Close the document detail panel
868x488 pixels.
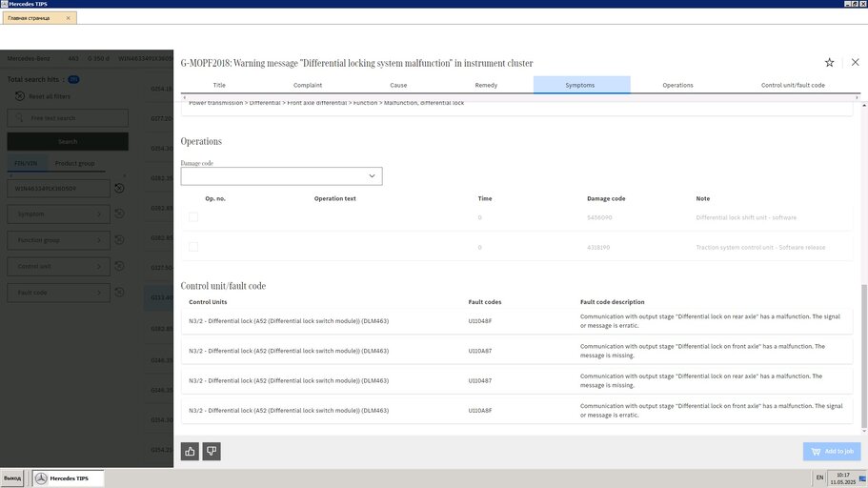click(x=855, y=62)
